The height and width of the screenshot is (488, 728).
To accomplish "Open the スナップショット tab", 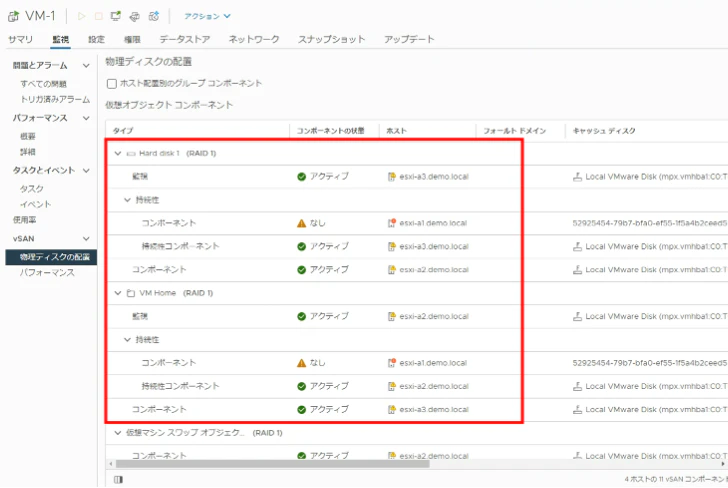I will [331, 39].
